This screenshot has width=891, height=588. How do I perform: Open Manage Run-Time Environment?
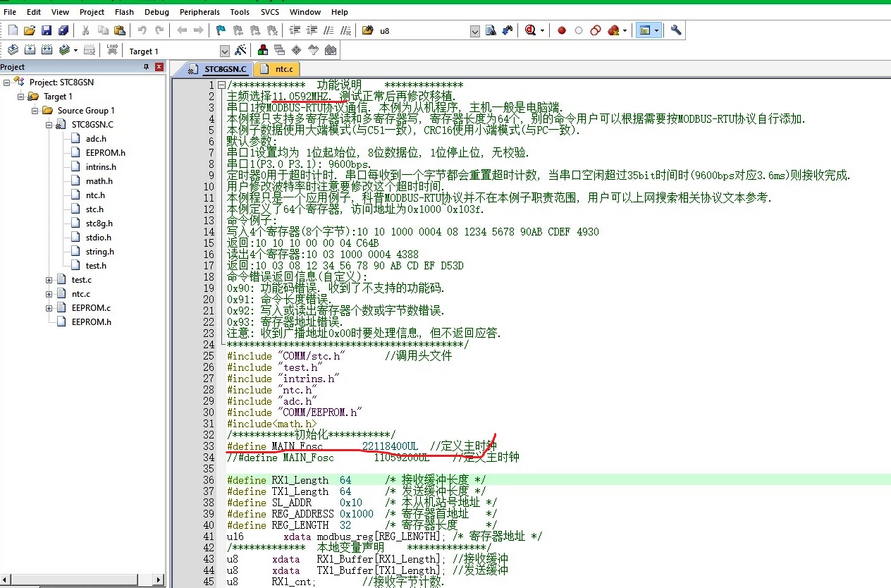click(296, 50)
